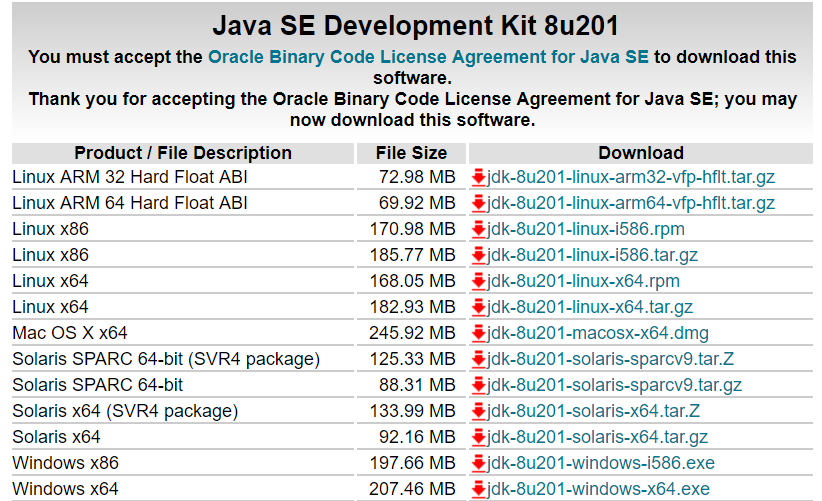
Task: Click download arrow icon for linux-arm64-vfp-hflt.tar.gz
Action: point(478,203)
